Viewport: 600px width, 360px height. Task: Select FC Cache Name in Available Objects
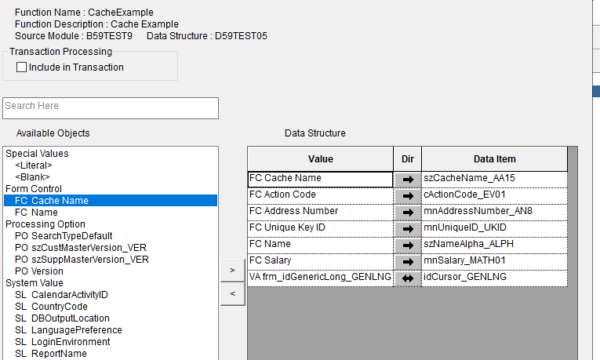coord(111,200)
